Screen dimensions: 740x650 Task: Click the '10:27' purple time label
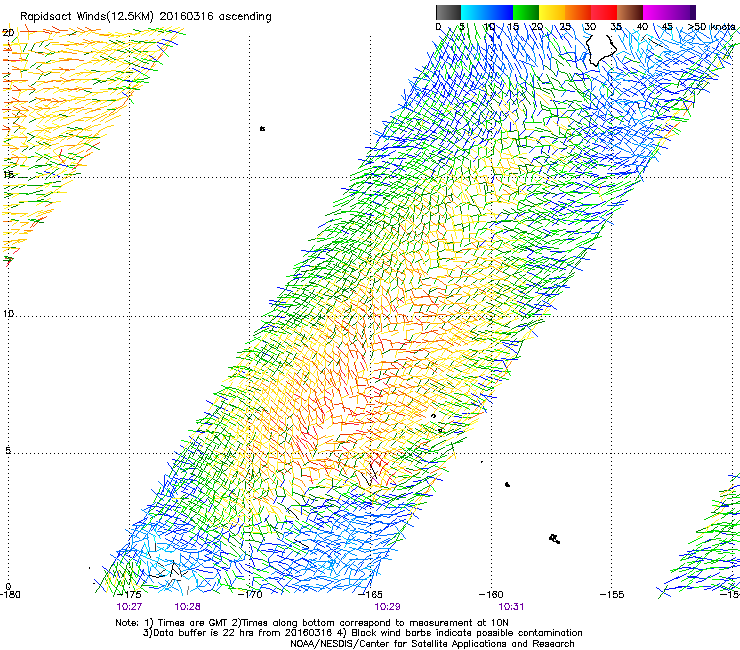point(129,607)
